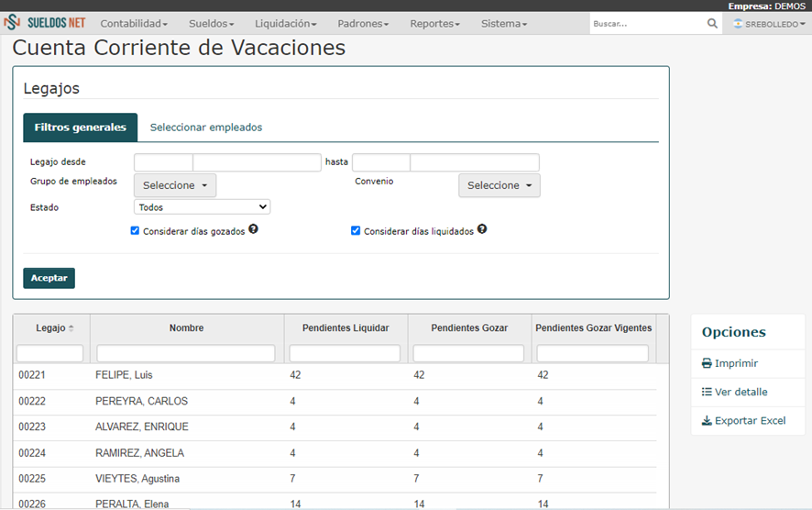The height and width of the screenshot is (510, 812).
Task: Open the Estado Todos combo box
Action: [x=202, y=206]
